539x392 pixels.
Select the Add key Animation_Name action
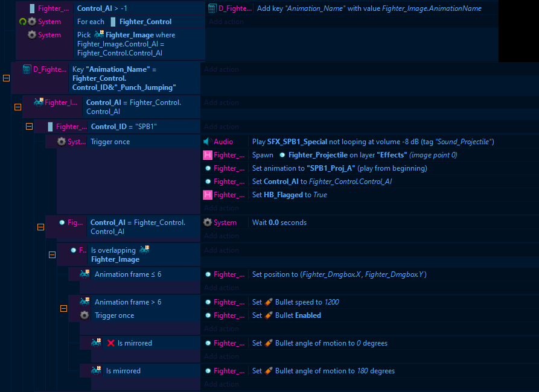[x=352, y=8]
